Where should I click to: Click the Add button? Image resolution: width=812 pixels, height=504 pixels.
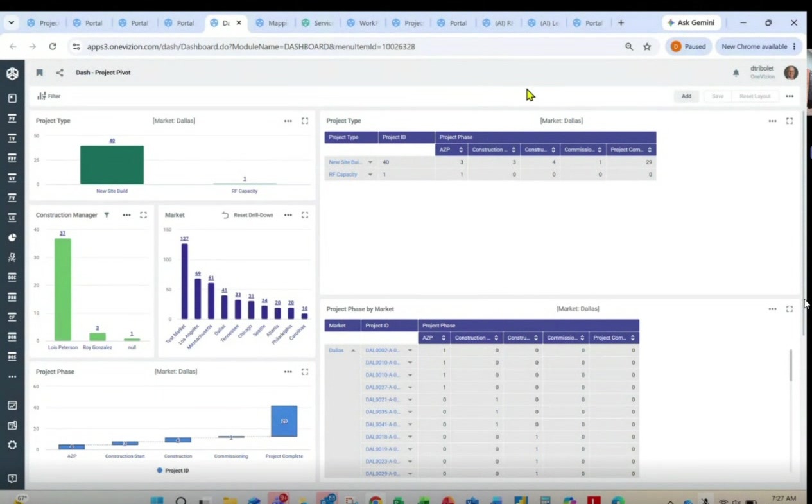686,96
